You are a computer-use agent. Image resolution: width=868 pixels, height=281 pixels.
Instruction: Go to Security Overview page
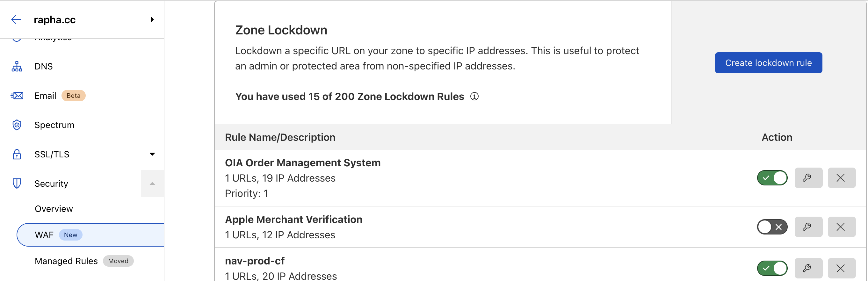(54, 209)
